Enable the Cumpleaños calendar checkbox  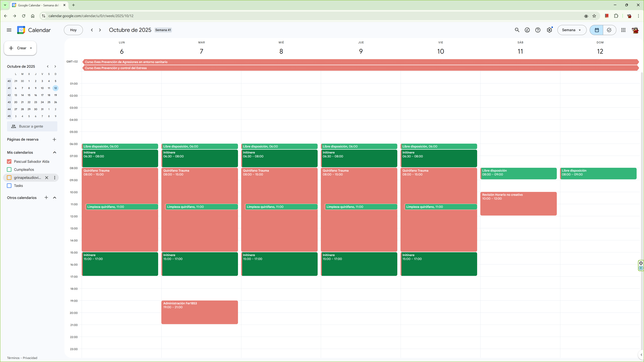coord(9,170)
